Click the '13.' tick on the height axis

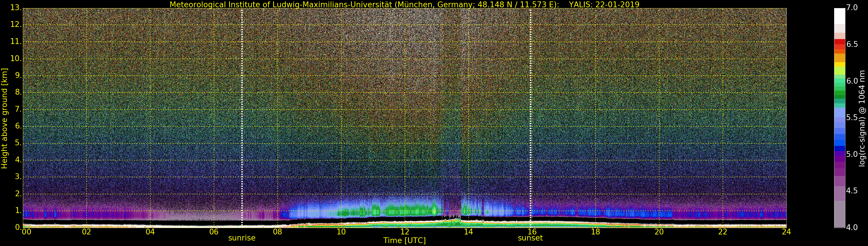pyautogui.click(x=16, y=8)
